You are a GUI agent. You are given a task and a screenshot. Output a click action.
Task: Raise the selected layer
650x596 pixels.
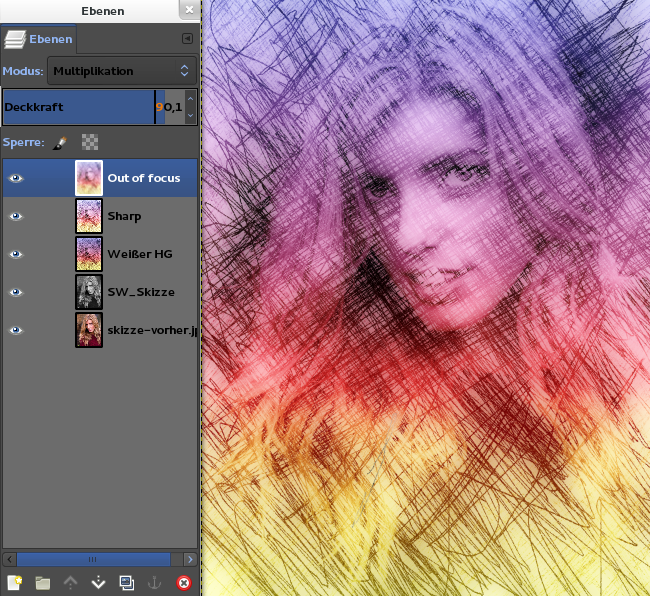click(x=70, y=583)
